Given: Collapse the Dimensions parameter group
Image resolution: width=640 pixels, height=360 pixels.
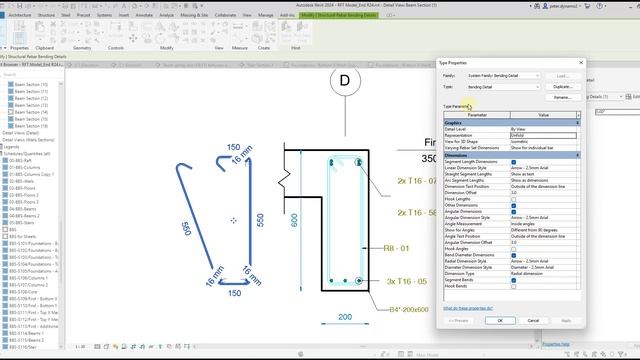Looking at the screenshot, I should click(x=578, y=156).
